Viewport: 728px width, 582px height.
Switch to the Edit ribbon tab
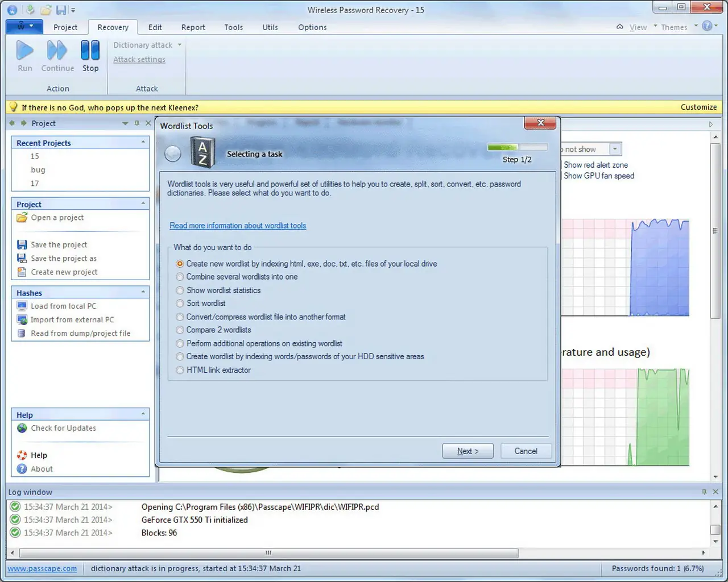point(155,27)
